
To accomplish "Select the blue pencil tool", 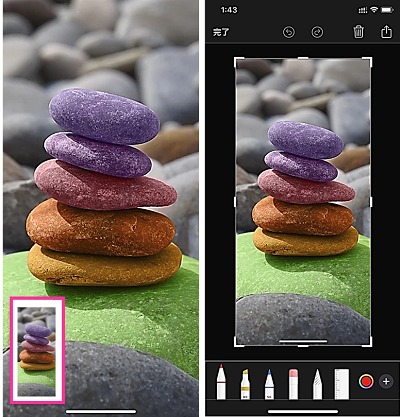I will (x=269, y=384).
